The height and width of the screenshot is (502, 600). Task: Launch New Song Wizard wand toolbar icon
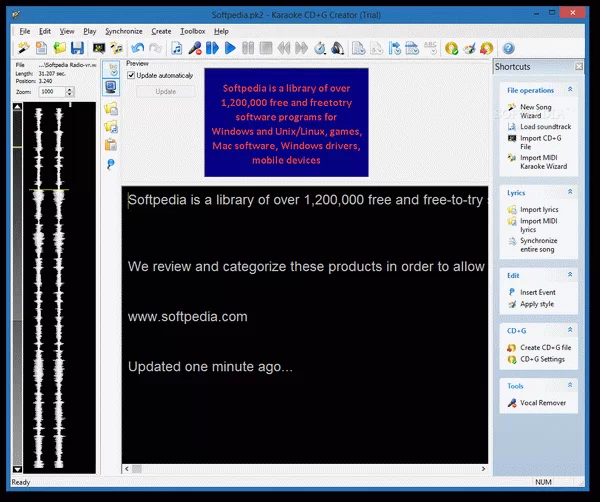click(x=24, y=48)
